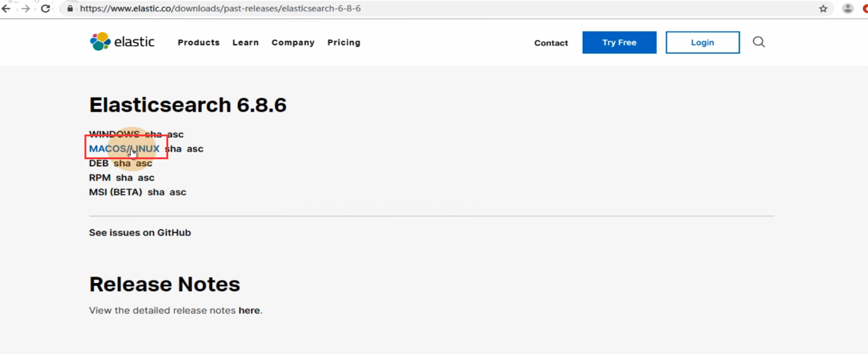
Task: Click the padlock site info icon
Action: (70, 10)
